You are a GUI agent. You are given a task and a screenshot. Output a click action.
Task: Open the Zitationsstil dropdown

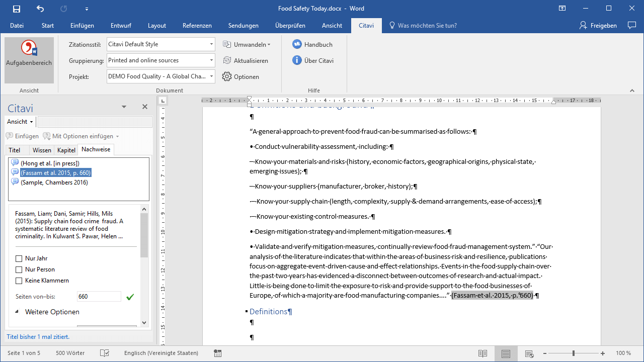211,44
